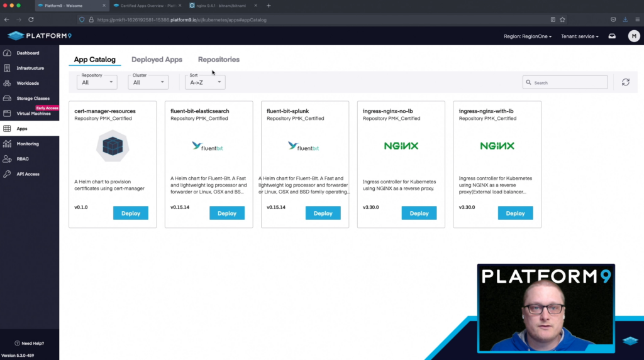Select the Apps grid icon in sidebar
The image size is (644, 360).
[7, 129]
